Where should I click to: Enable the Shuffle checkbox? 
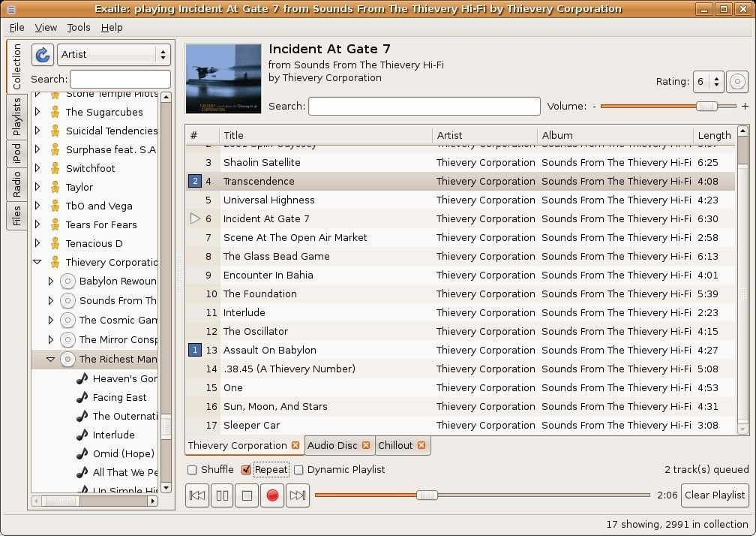(193, 469)
